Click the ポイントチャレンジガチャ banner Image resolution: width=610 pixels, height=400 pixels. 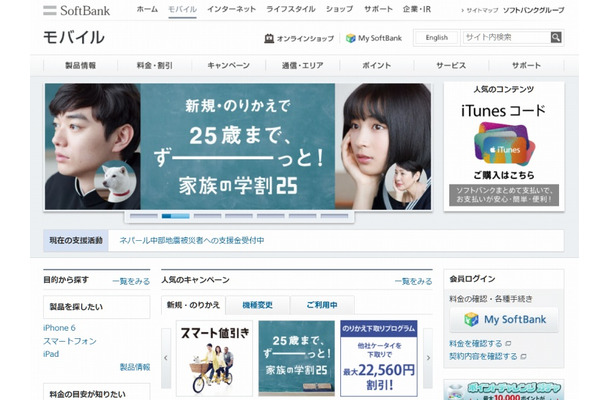[504, 390]
